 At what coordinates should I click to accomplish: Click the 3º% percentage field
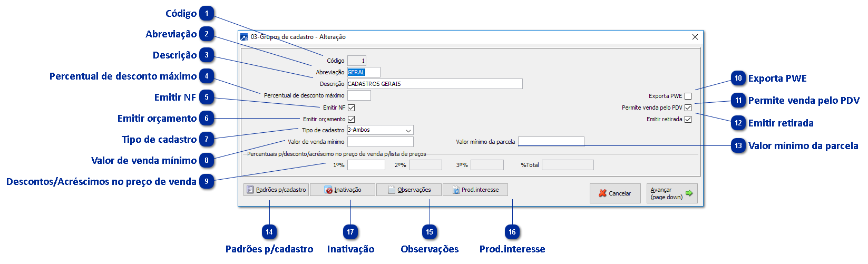(487, 165)
